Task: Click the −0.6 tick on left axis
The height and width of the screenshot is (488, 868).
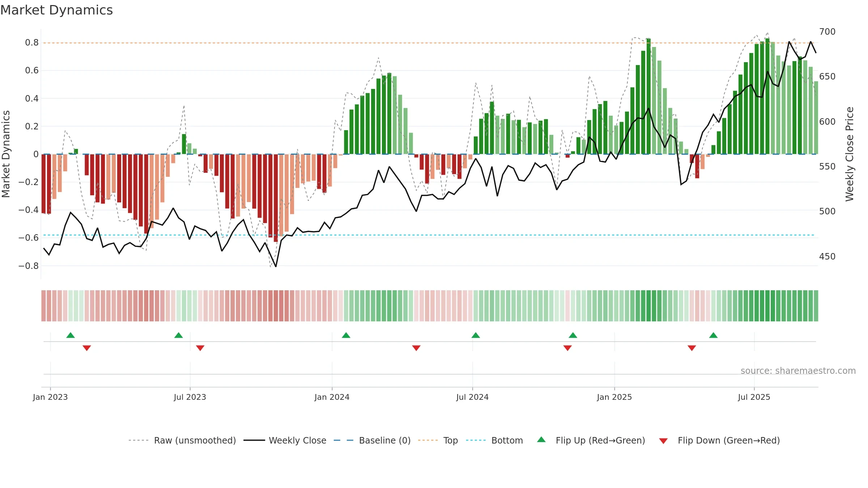Action: tap(29, 237)
